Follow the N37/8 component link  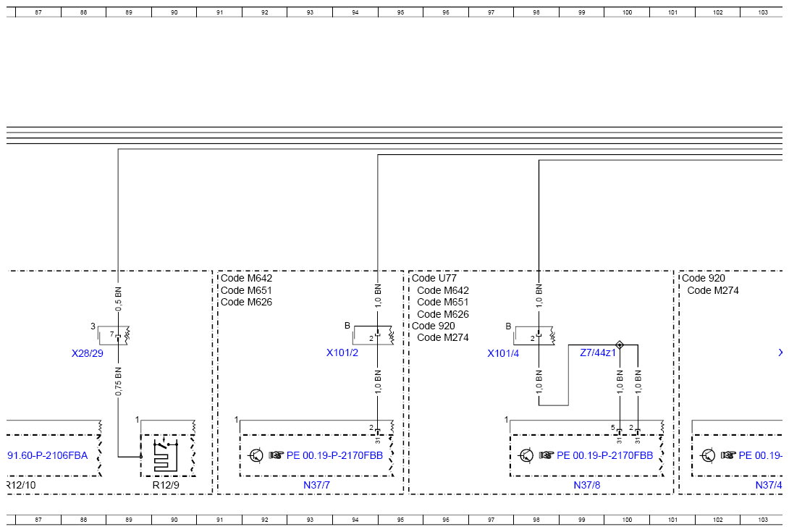(x=587, y=485)
